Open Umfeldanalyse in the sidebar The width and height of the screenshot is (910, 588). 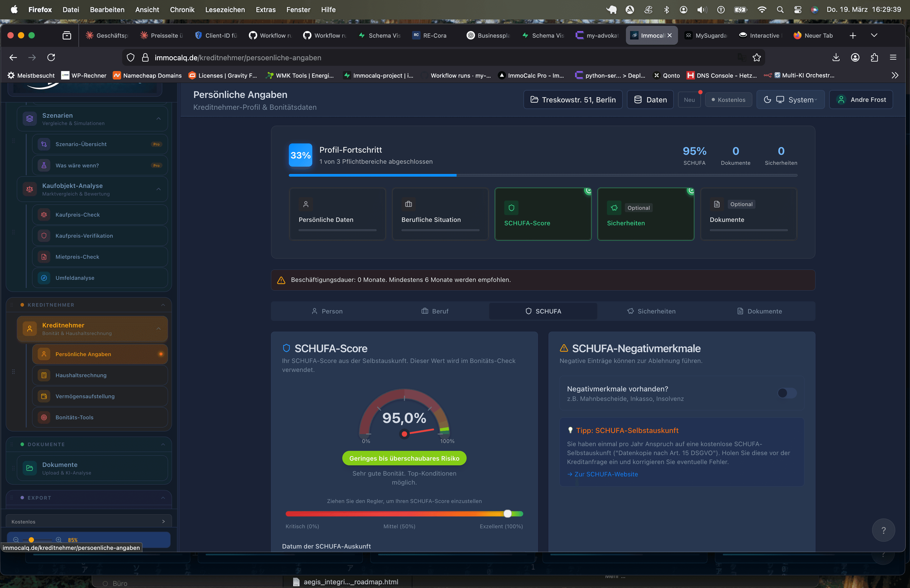pyautogui.click(x=100, y=278)
